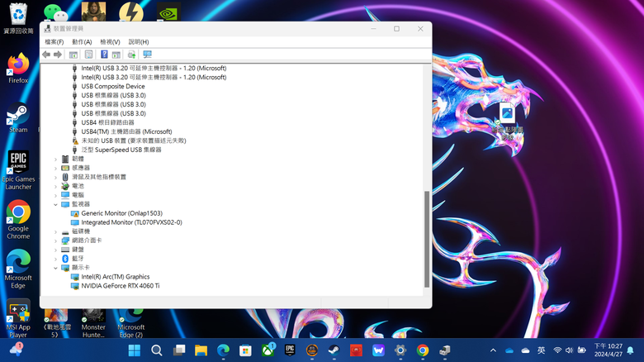Click the notification bell icon
The image size is (644, 362).
[631, 350]
